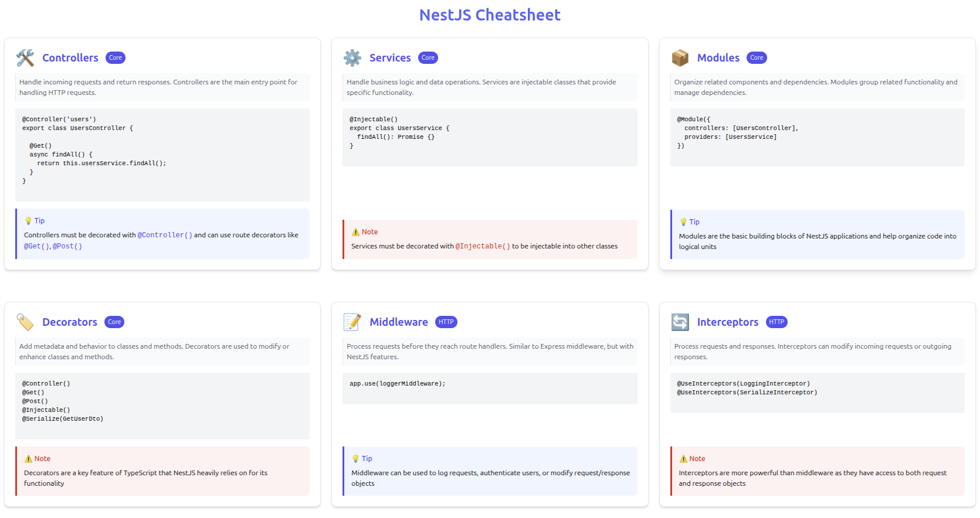Screen dimensions: 980x518
Task: Click the Modules tip text about building blocks
Action: tap(818, 241)
